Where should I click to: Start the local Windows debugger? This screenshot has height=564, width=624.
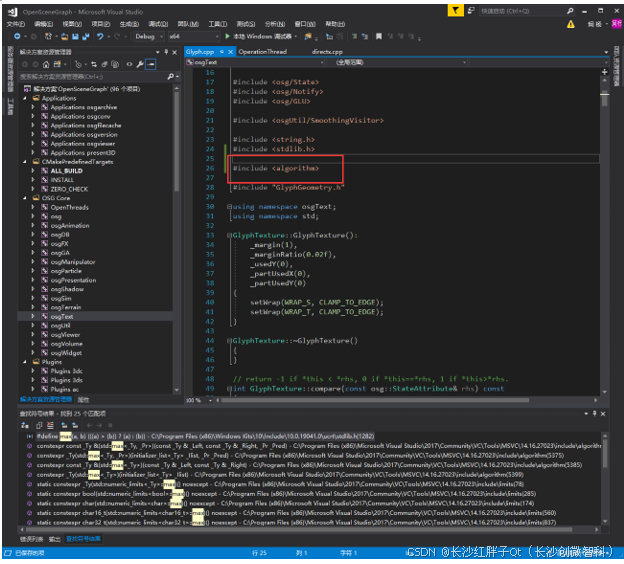point(254,36)
